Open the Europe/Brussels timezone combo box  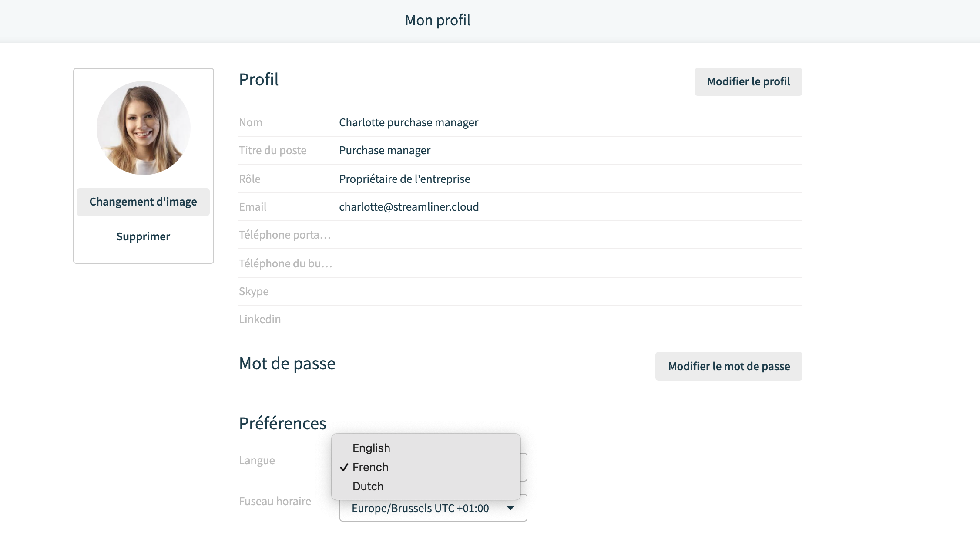click(433, 508)
